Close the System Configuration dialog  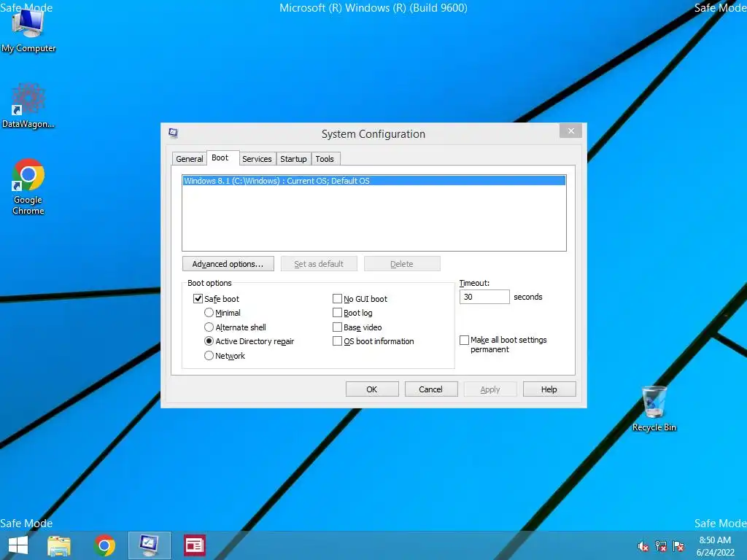[x=570, y=131]
